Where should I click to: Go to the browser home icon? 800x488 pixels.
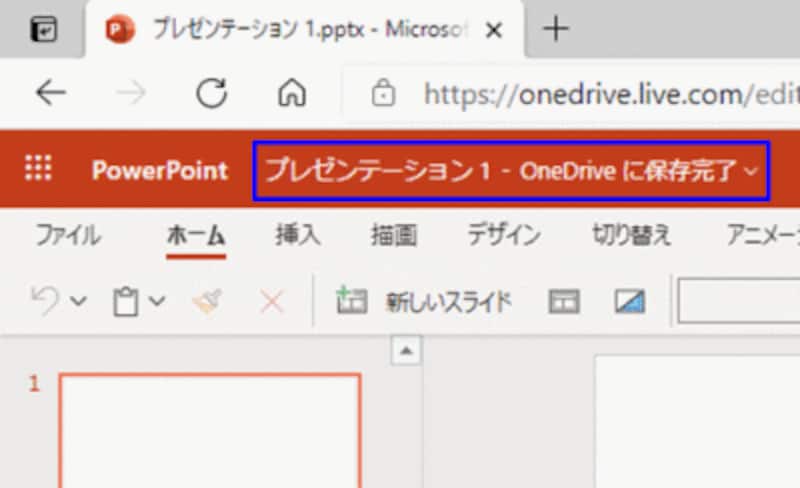[292, 93]
